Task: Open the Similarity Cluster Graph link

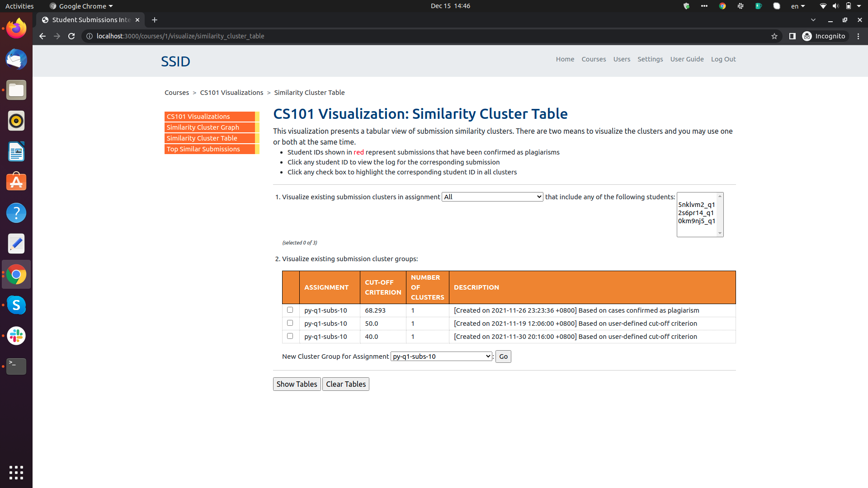Action: point(203,127)
